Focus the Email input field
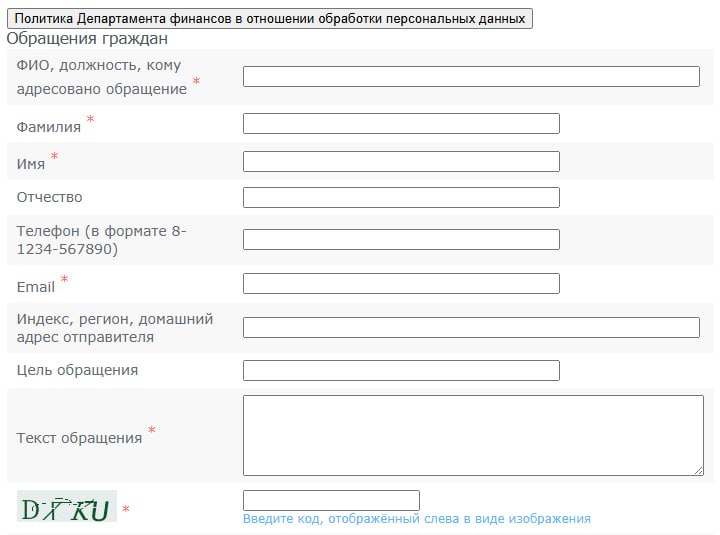This screenshot has height=535, width=720. [401, 283]
